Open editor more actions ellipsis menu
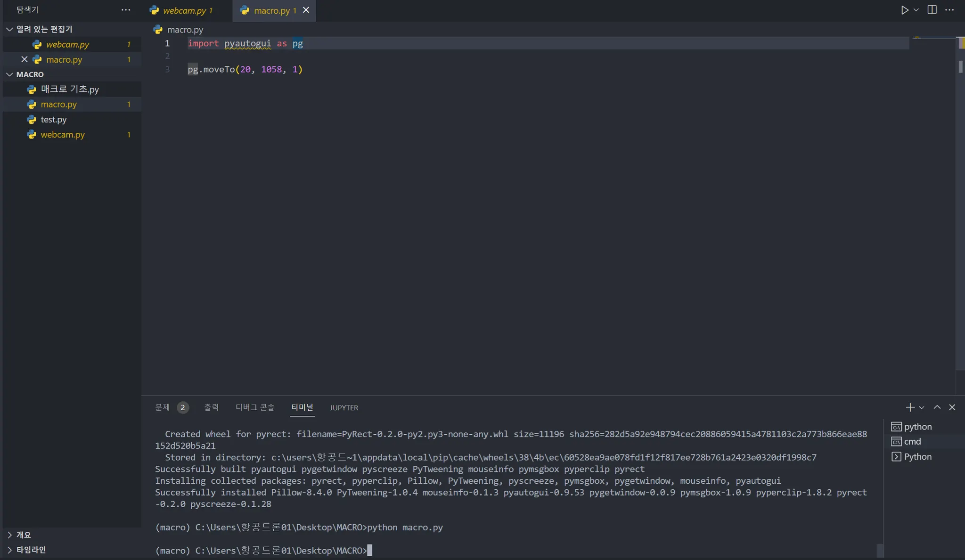 [x=949, y=10]
